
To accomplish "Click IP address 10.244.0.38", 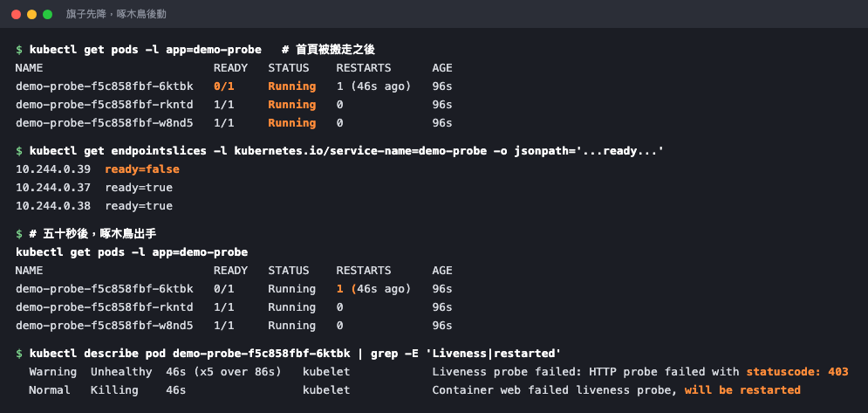I will tap(52, 206).
